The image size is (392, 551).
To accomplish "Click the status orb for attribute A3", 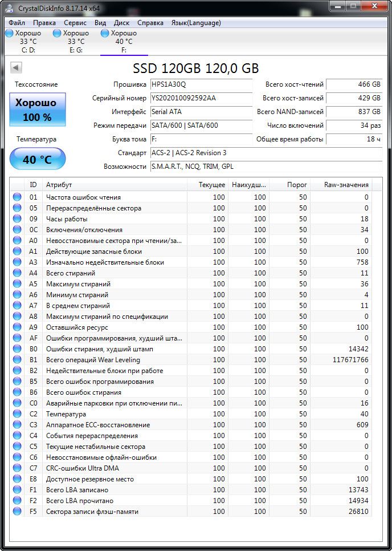I will pos(17,262).
